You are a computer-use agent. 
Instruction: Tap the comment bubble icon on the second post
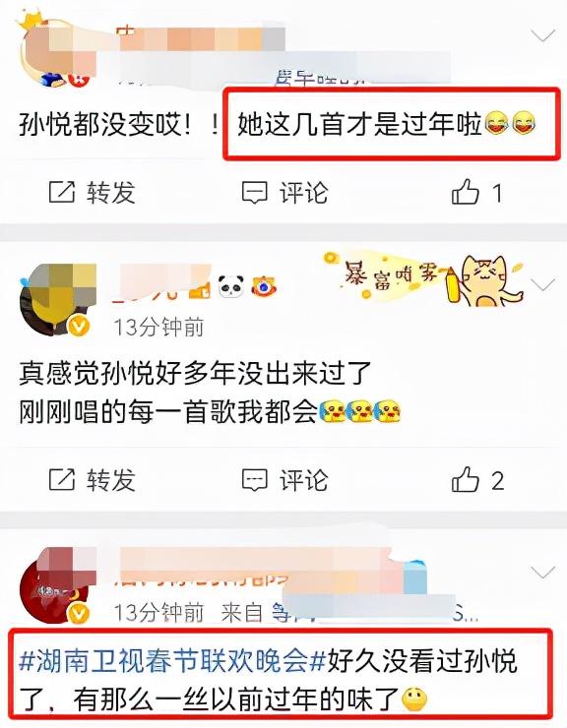pos(254,480)
